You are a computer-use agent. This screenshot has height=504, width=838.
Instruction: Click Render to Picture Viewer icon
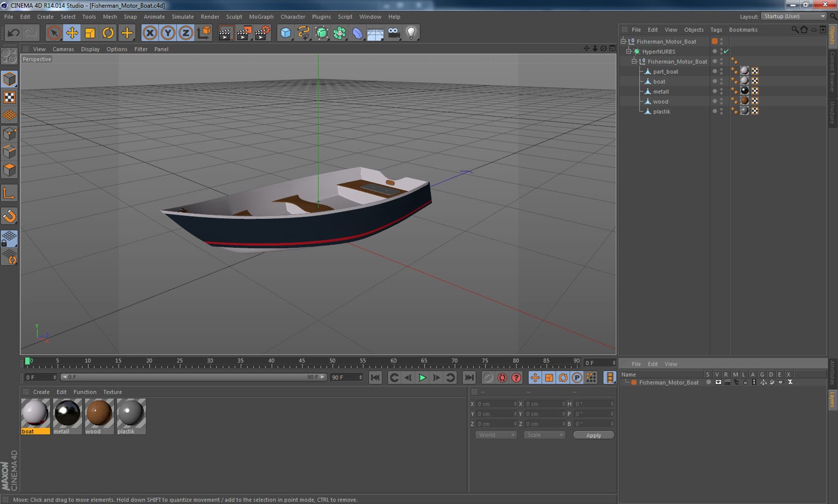[244, 33]
